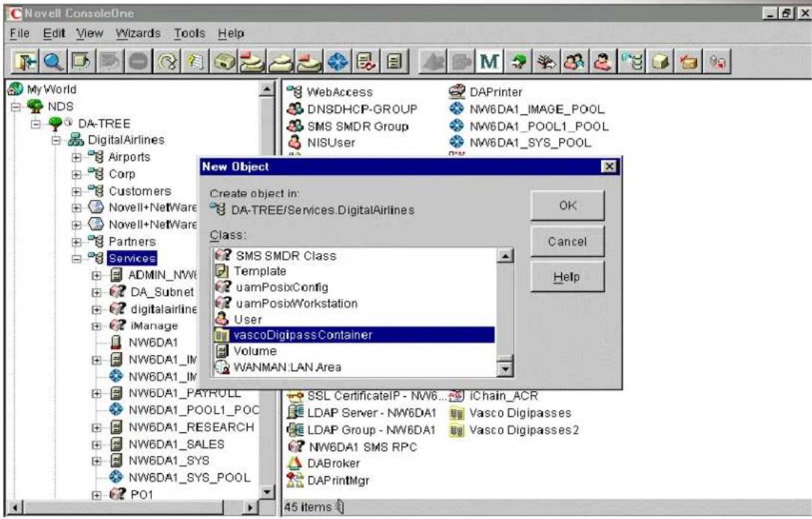Collapse the Services container
This screenshot has height=519, width=812.
click(x=76, y=258)
